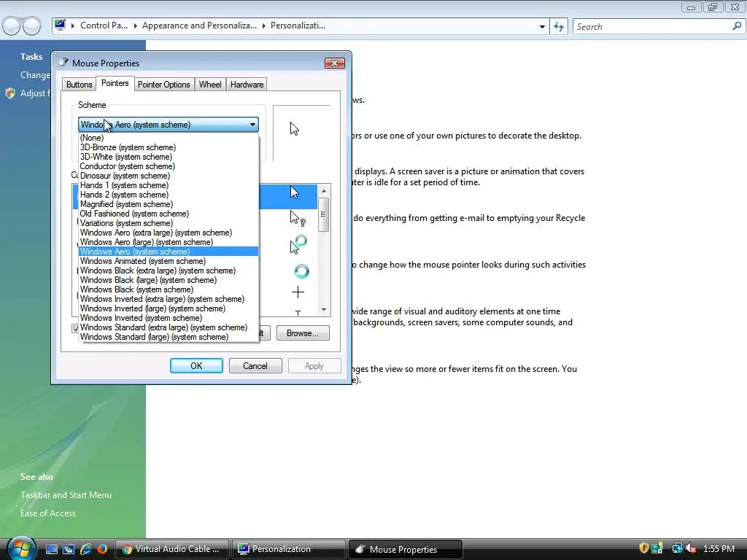Open the address bar history dropdown
Screen dimensions: 747x560
[x=542, y=27]
